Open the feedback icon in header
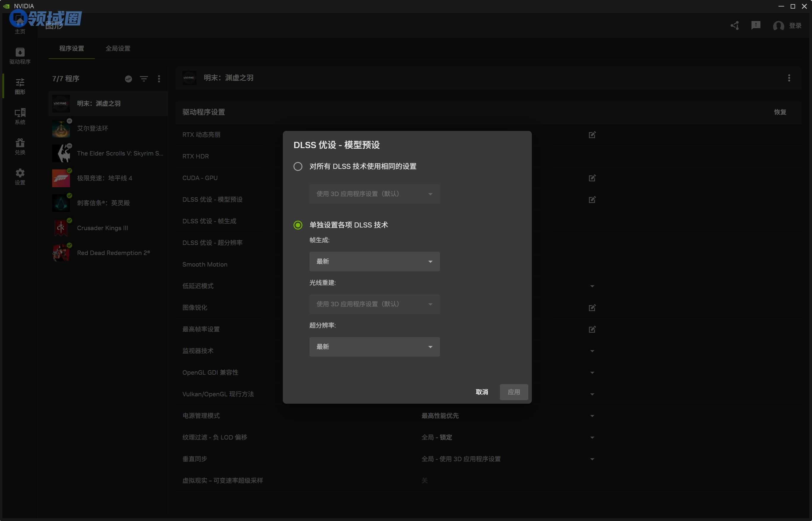Screen dimensions: 812x521 755,25
